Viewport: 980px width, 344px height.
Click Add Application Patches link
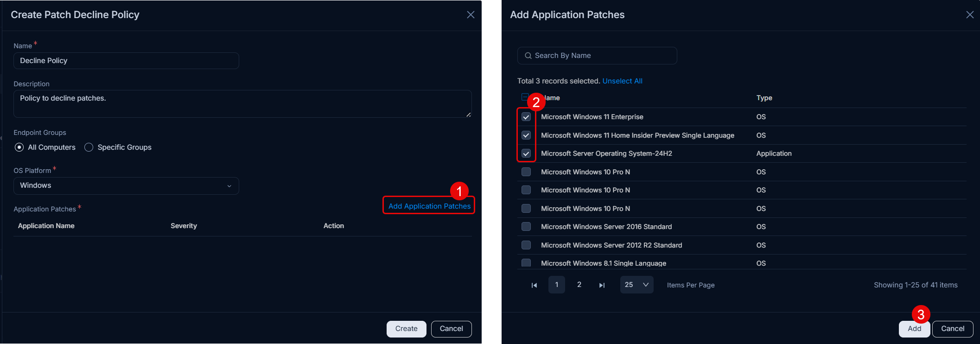[x=429, y=206]
